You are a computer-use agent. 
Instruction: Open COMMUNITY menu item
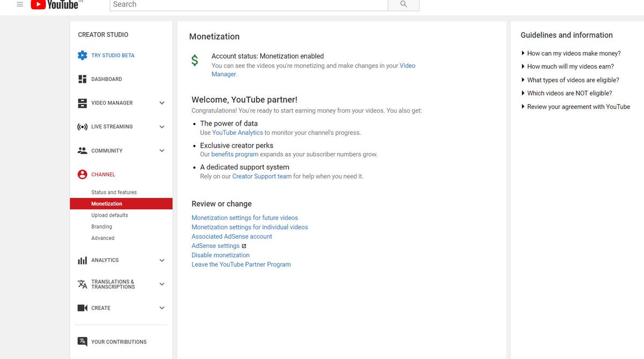click(107, 151)
